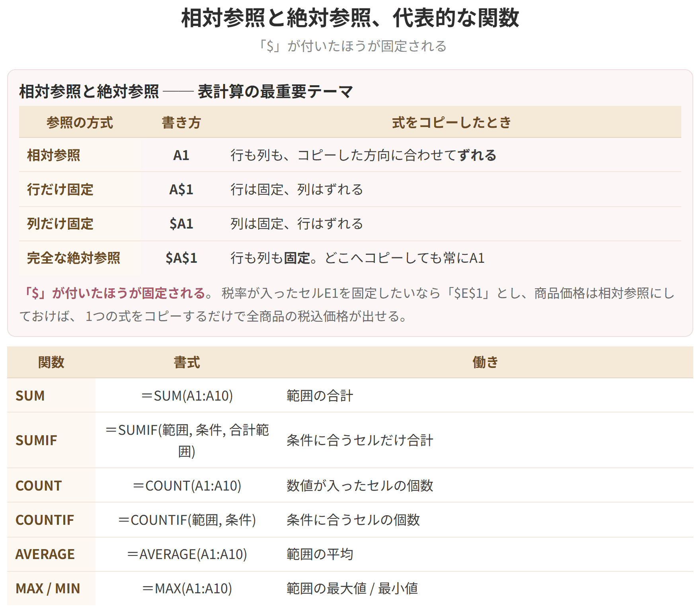Select function name SUM
This screenshot has width=700, height=612.
pyautogui.click(x=30, y=396)
